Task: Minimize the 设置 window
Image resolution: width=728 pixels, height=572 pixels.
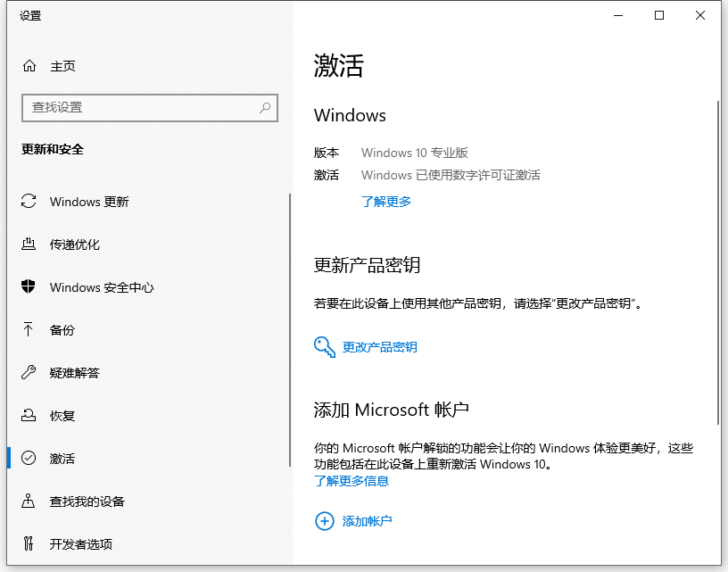Action: [x=618, y=15]
